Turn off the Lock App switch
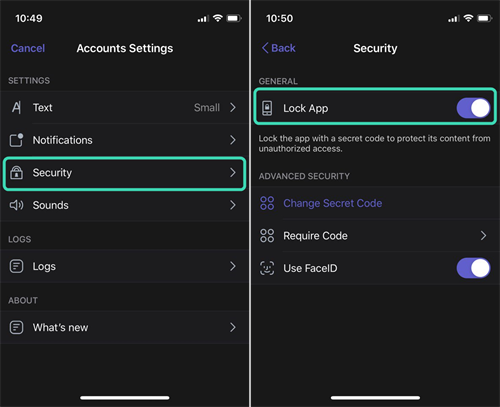This screenshot has width=500, height=407. pos(473,108)
